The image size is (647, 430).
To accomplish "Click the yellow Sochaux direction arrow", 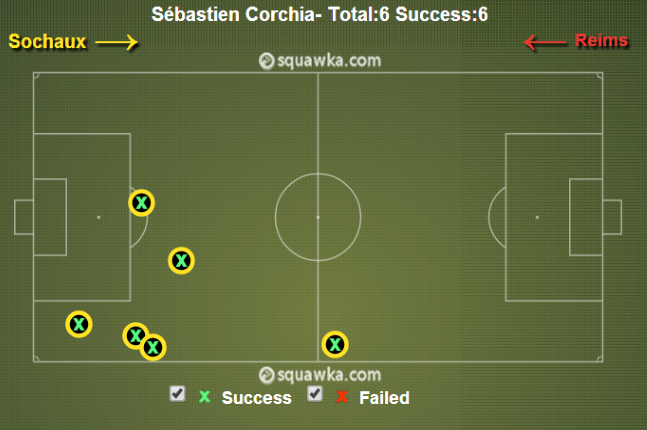I will pos(116,42).
